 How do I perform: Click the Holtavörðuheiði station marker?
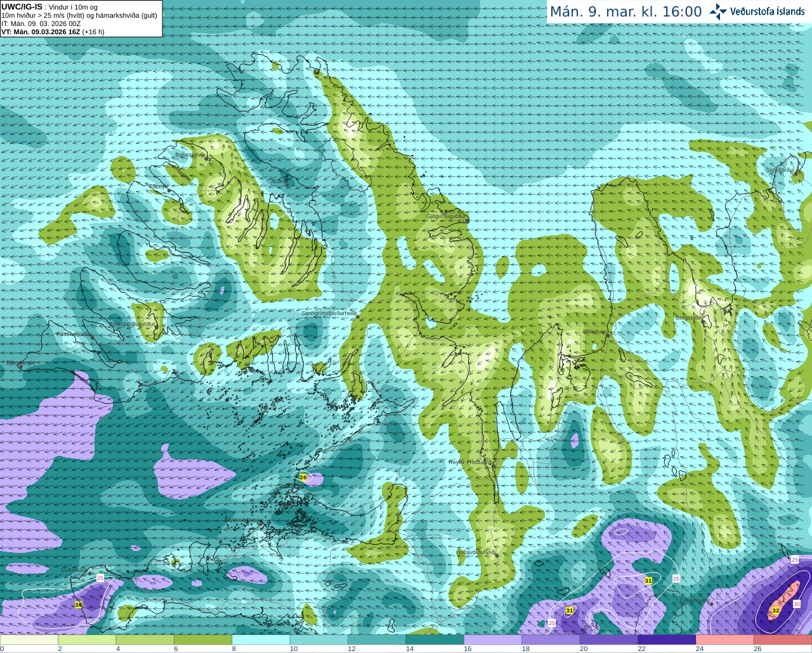(x=496, y=555)
